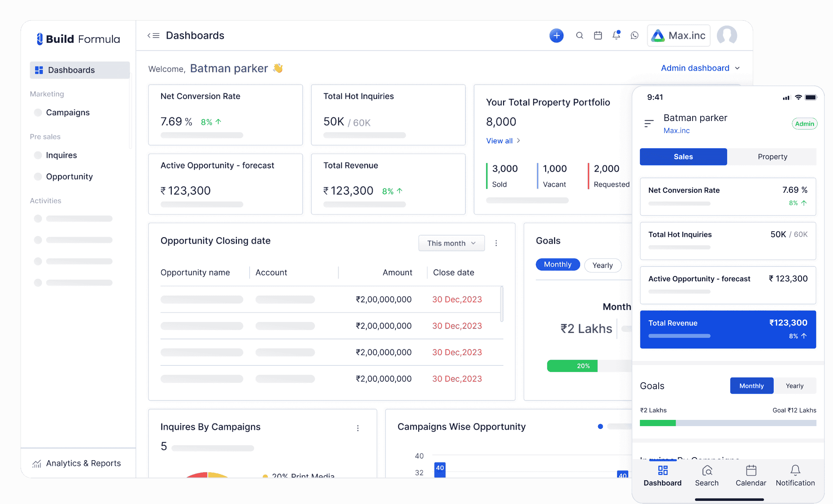Open notifications bell in top header
Screen dimensions: 833x504
pos(616,36)
